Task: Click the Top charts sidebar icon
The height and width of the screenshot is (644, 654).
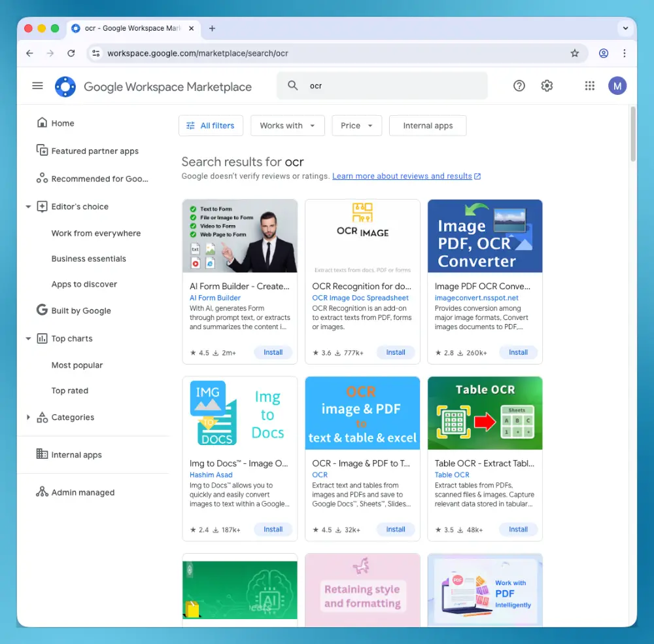Action: (43, 338)
